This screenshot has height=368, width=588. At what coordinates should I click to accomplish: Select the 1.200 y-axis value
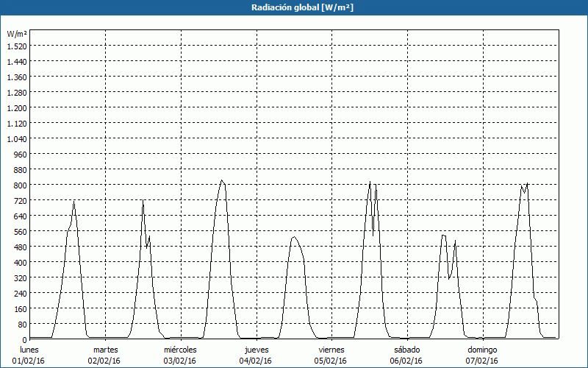click(x=17, y=108)
